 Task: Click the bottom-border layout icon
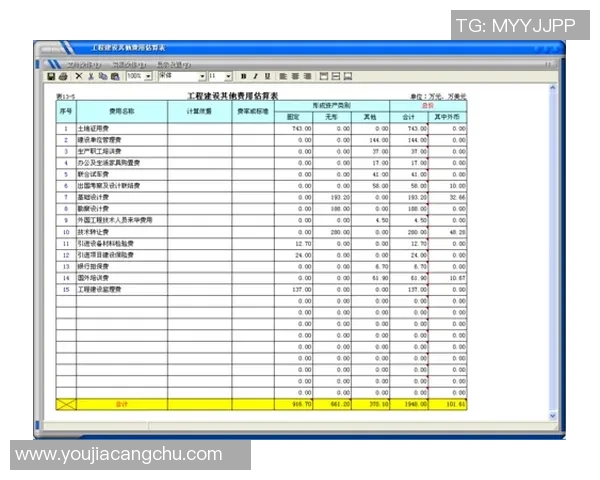click(x=348, y=77)
